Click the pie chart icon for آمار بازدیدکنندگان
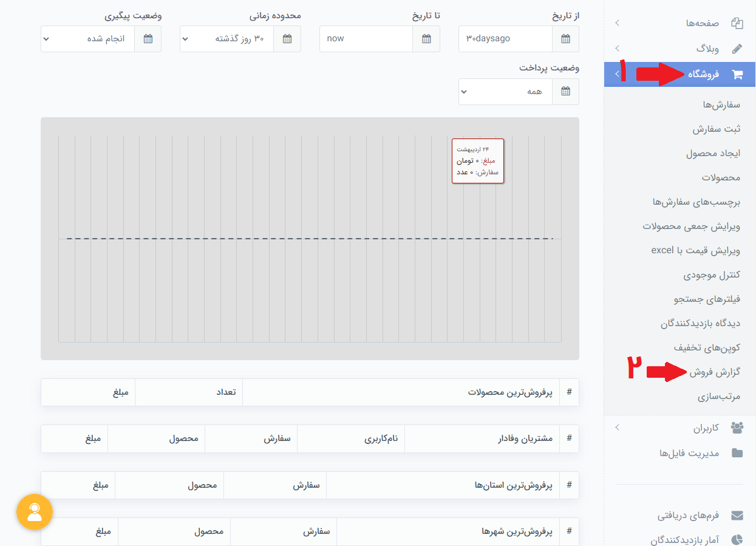This screenshot has height=546, width=756. click(x=737, y=539)
